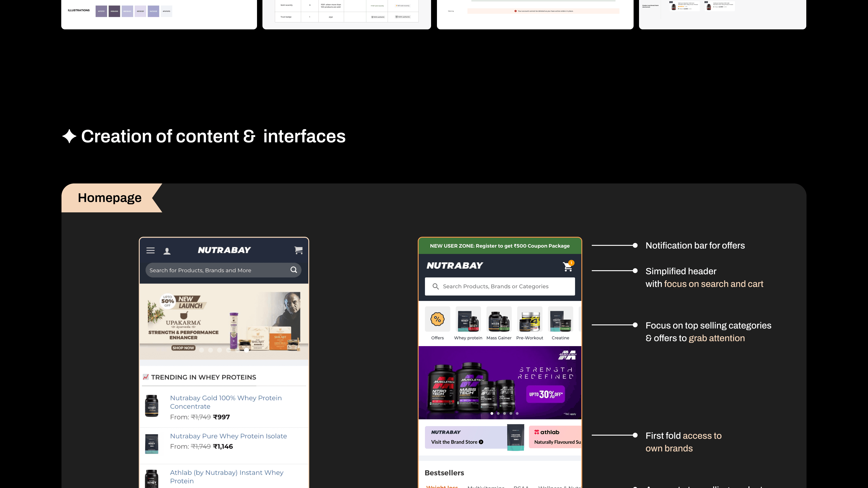Tap the Creatine category tile
The width and height of the screenshot is (868, 488).
[x=560, y=319]
